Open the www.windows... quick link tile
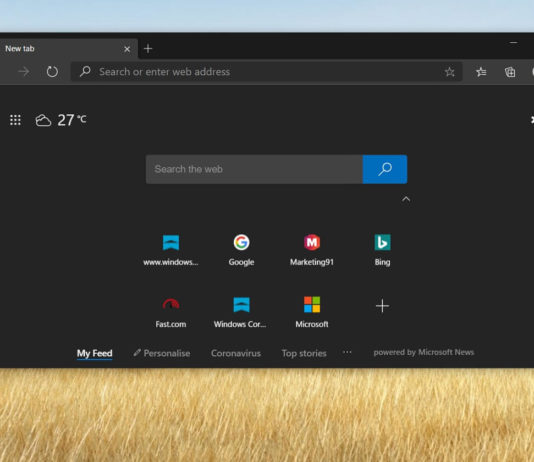This screenshot has height=462, width=534. coord(171,250)
